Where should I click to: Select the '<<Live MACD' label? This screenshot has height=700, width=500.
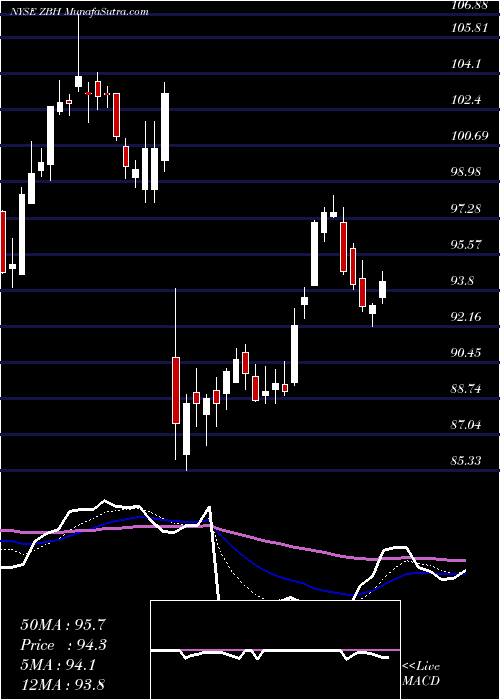pos(421,674)
